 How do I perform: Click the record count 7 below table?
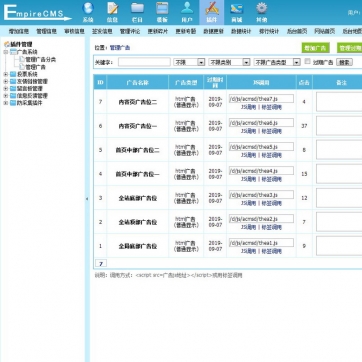tap(101, 263)
